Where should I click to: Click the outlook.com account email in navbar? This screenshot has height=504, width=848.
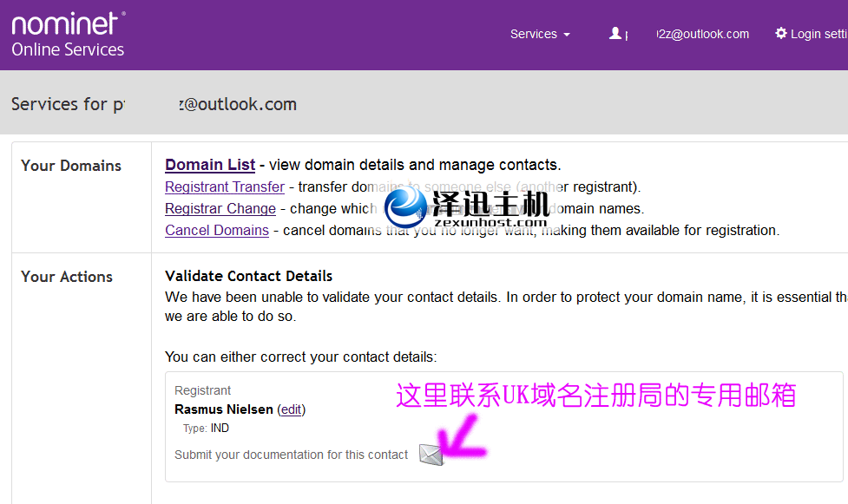click(x=703, y=34)
